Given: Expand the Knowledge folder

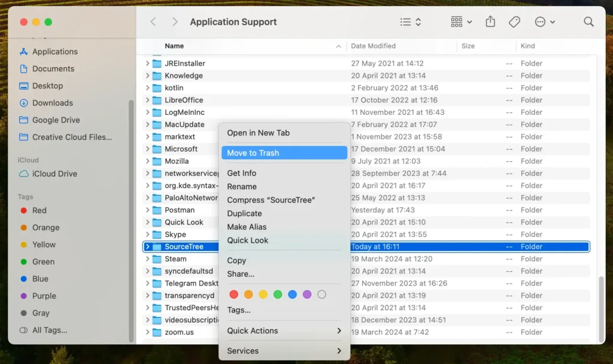Looking at the screenshot, I should (147, 75).
